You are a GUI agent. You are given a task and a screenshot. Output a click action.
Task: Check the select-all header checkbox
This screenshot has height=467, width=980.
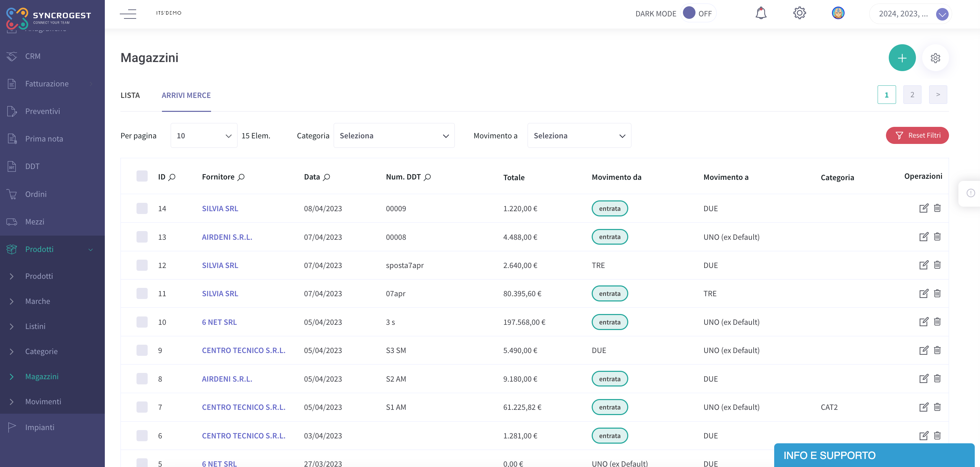(x=142, y=176)
